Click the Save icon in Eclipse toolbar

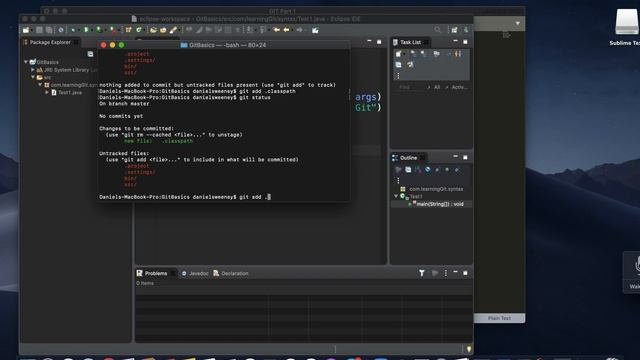coord(39,30)
